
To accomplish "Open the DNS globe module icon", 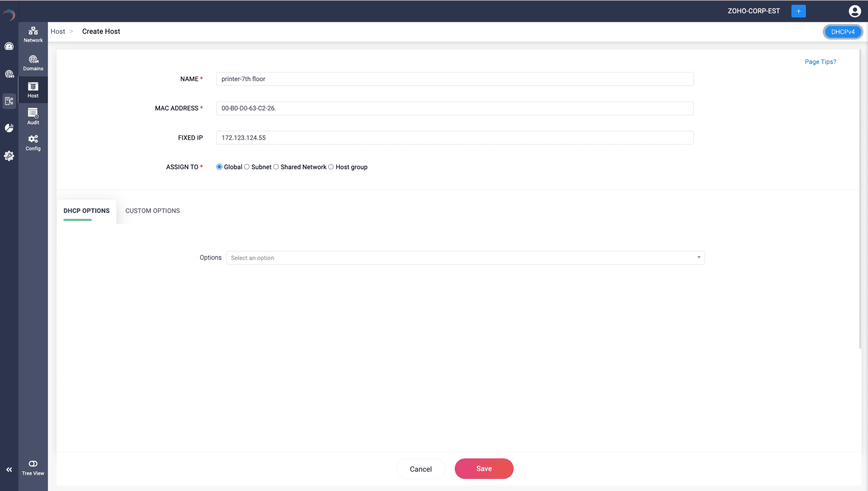I will click(x=9, y=74).
